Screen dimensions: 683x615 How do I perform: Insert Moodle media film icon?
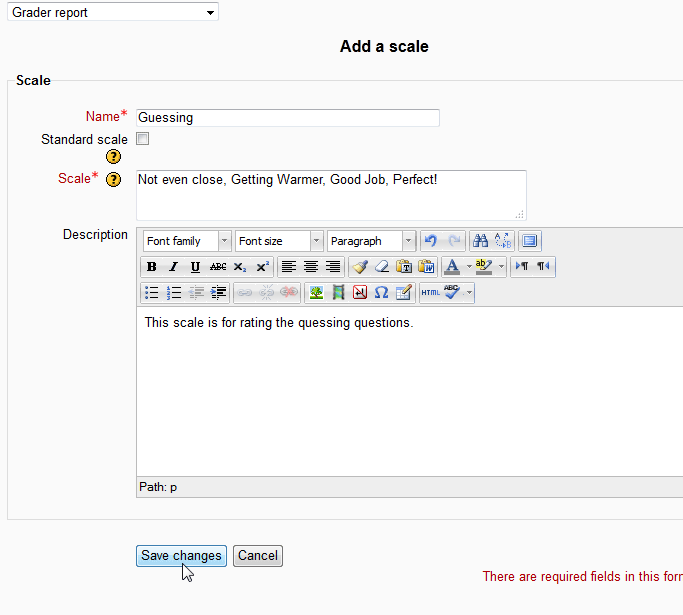(x=338, y=293)
